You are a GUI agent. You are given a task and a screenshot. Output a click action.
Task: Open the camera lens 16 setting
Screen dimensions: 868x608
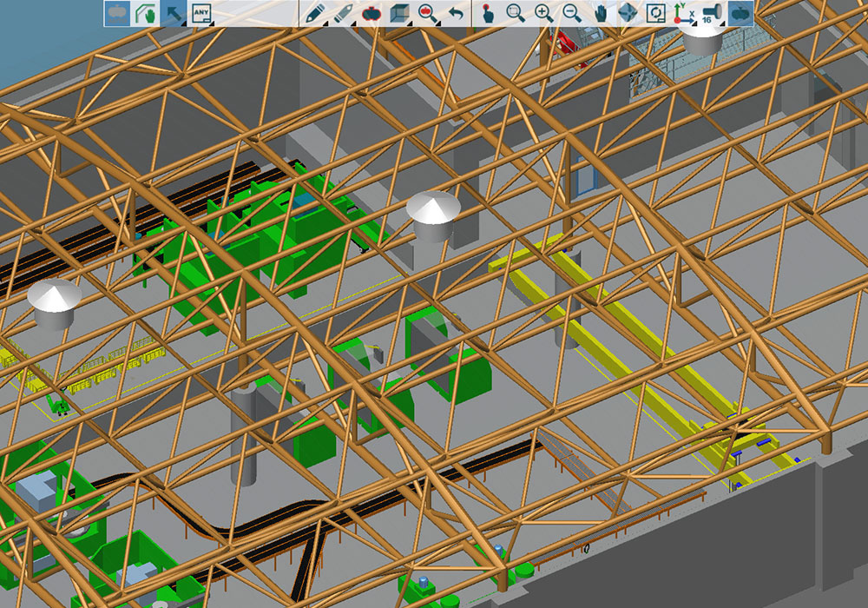point(713,13)
